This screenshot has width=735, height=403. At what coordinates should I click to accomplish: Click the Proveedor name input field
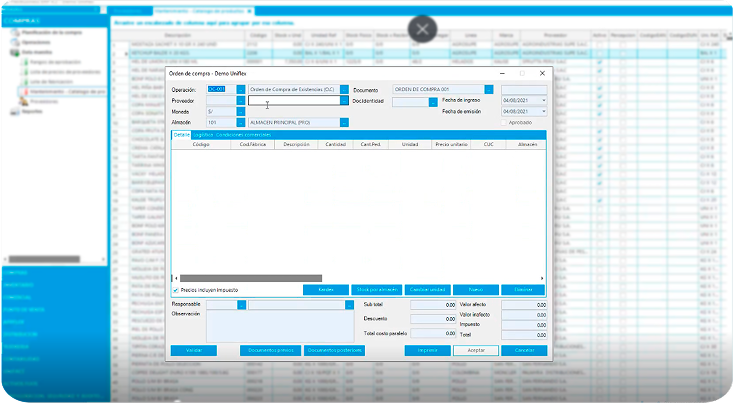pos(294,100)
